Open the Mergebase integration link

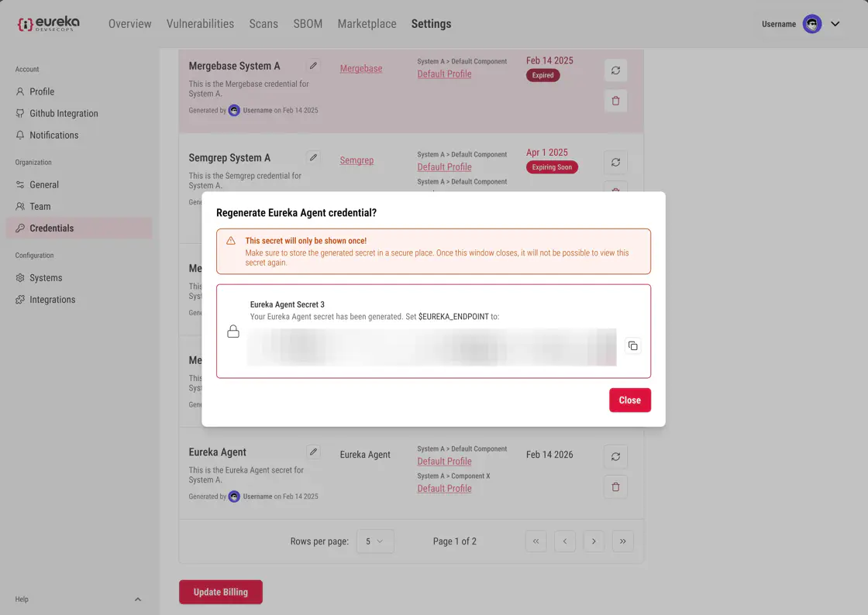point(361,68)
